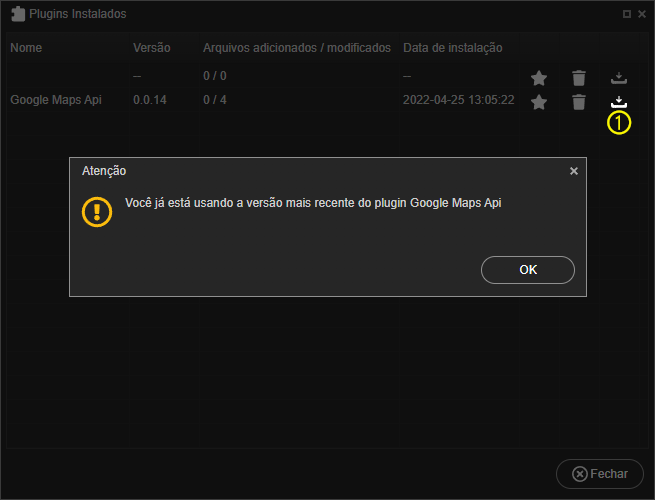Click update icon in Google Maps Api row
This screenshot has height=500, width=655.
pos(619,102)
